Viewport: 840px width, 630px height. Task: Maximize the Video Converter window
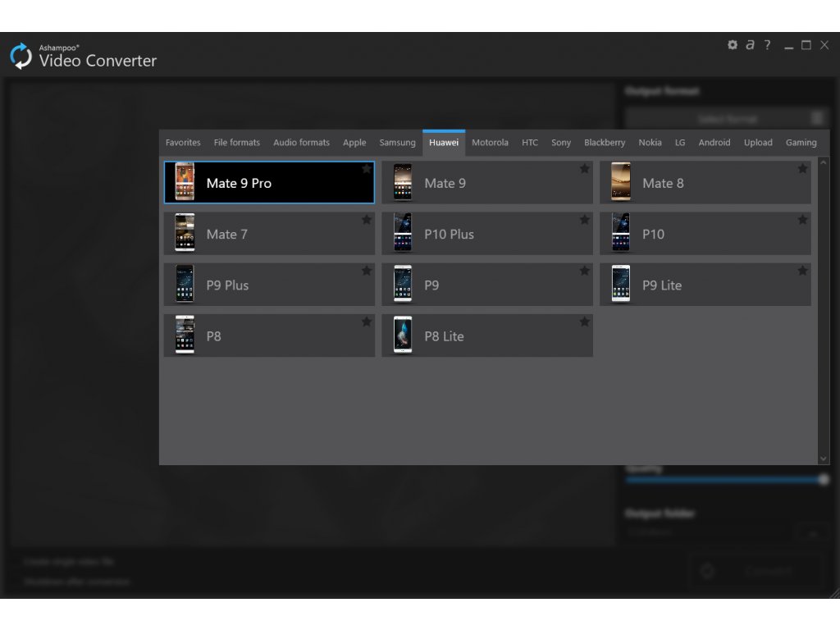point(806,45)
